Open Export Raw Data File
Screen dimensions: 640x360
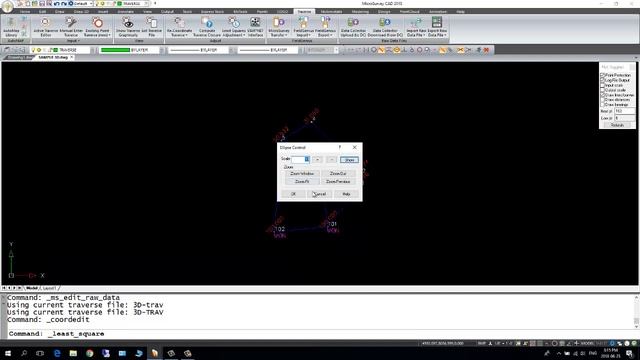[x=437, y=27]
